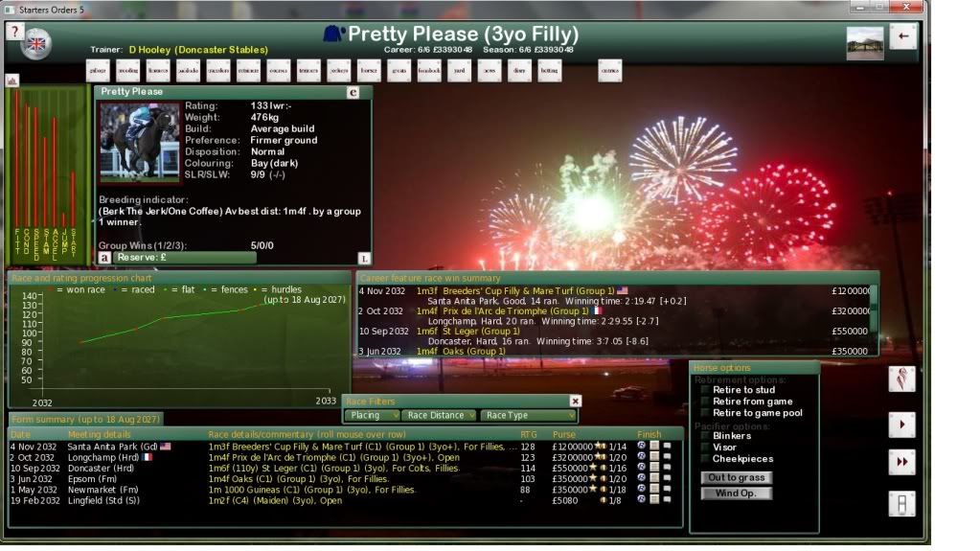Open result table for Santa Anita Park race
Screen dimensions: 980x551
[x=654, y=446]
